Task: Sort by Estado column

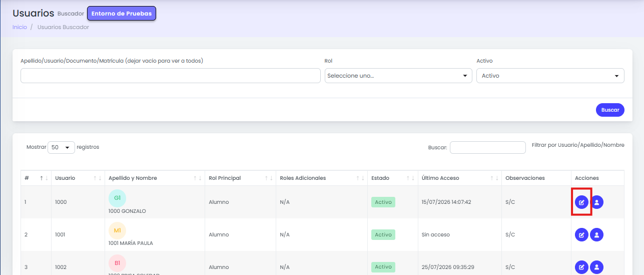Action: [x=393, y=178]
